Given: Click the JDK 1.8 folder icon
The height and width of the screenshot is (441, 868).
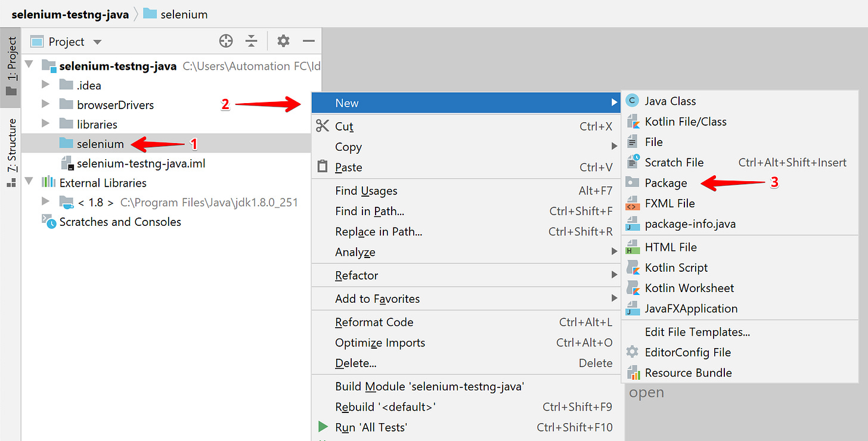Looking at the screenshot, I should pyautogui.click(x=66, y=203).
